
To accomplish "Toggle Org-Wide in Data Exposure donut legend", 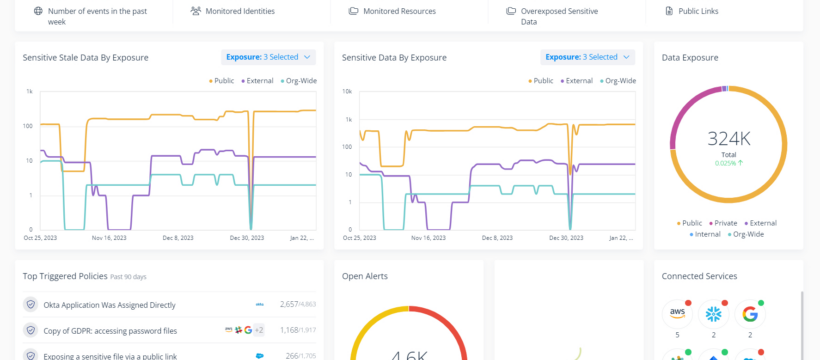I will click(747, 234).
